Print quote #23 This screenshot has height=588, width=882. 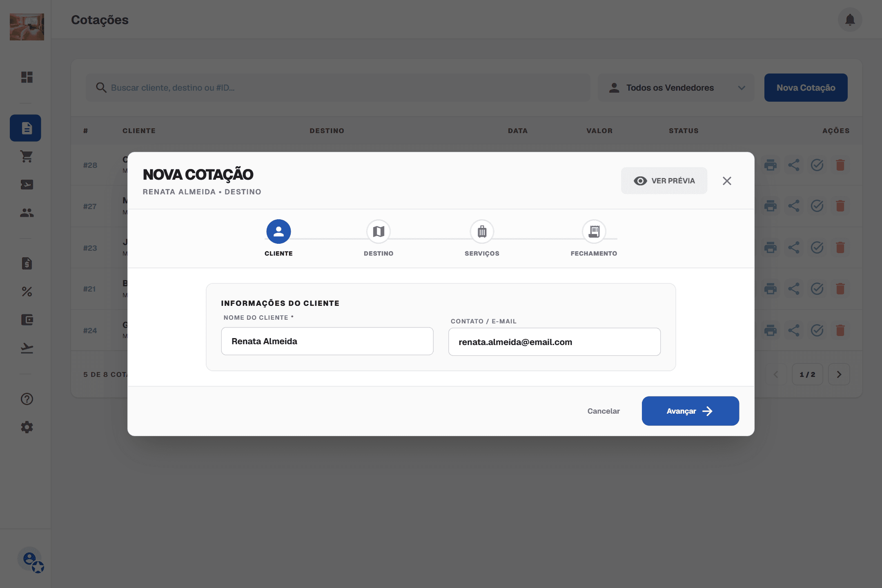[x=771, y=247]
